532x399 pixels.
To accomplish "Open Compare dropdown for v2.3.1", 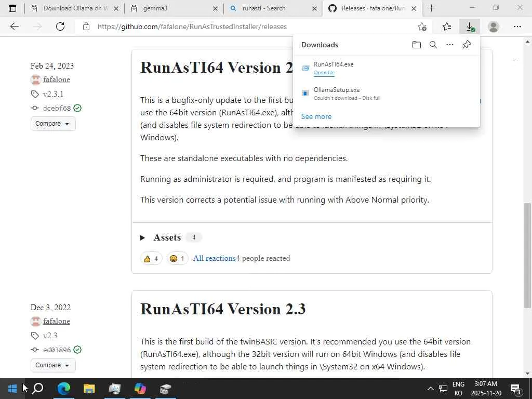I will coord(53,124).
